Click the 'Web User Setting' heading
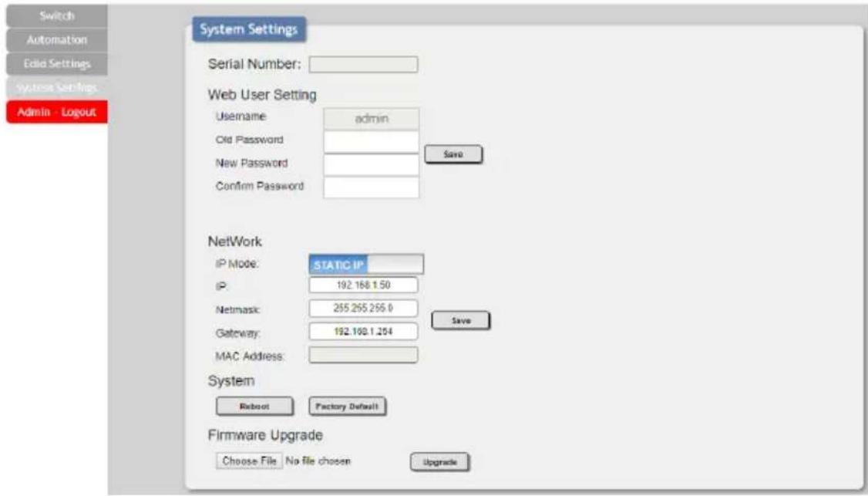The image size is (868, 496). click(x=262, y=95)
